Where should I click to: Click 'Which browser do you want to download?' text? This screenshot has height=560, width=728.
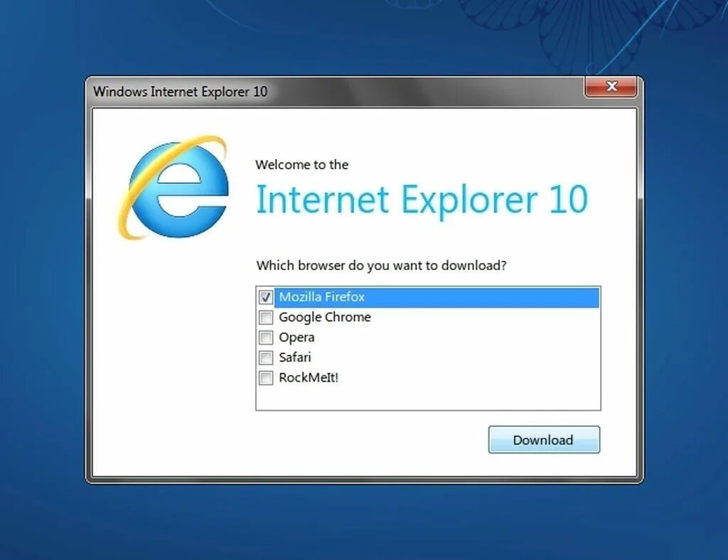tap(381, 266)
